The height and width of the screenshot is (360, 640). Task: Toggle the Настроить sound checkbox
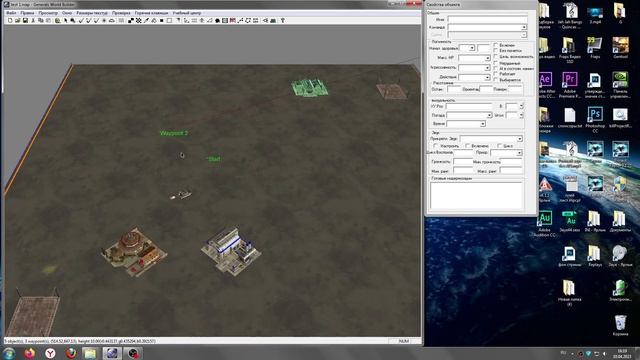pos(436,146)
